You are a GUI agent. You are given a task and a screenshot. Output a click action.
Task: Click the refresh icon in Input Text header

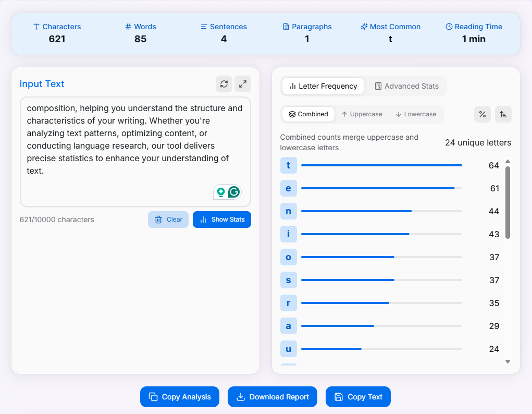224,84
